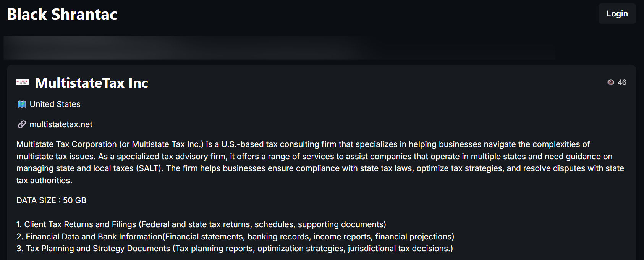
Task: Click the blurred banner bar below header
Action: coord(279,48)
